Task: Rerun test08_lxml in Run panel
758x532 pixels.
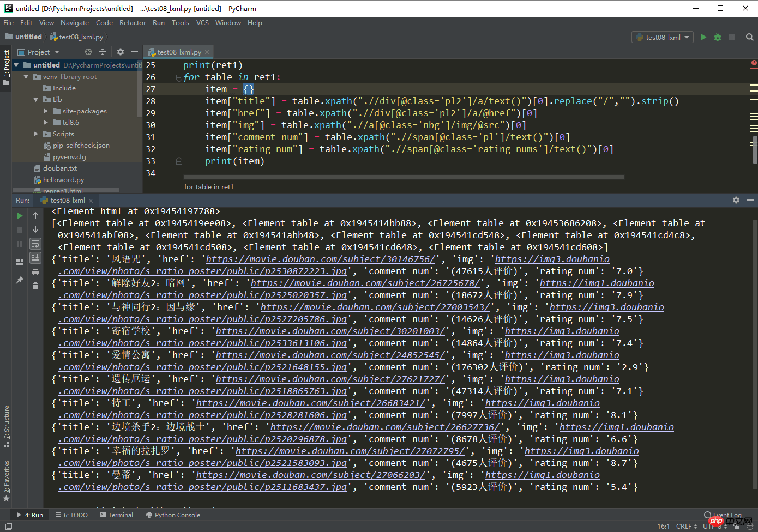Action: point(20,216)
